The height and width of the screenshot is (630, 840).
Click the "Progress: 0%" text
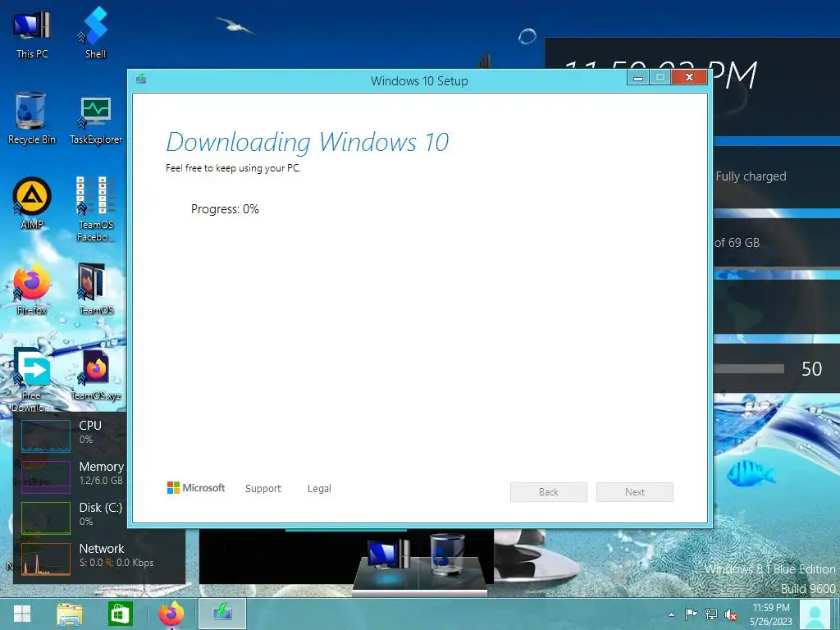225,209
